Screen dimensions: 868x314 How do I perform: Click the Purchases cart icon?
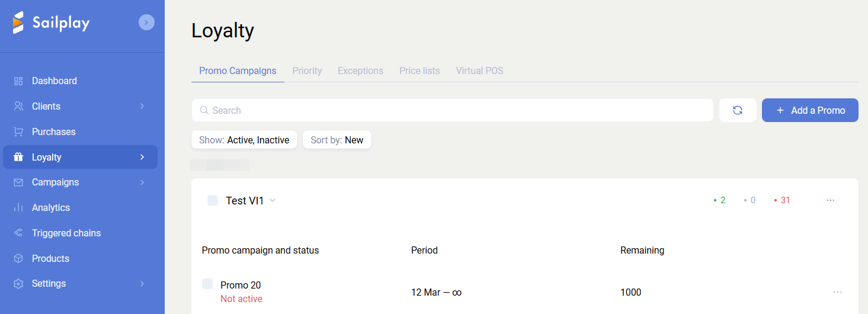18,132
